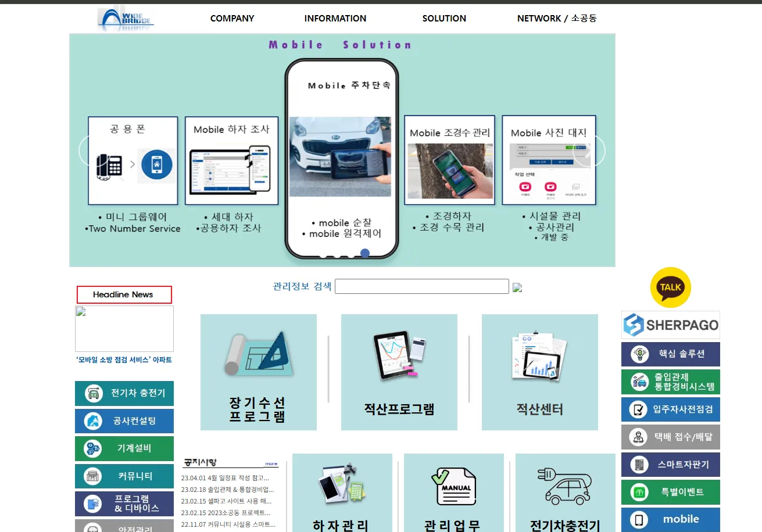Viewport: 762px width, 532px height.
Task: Open the 기계설비 sidebar button
Action: 124,448
